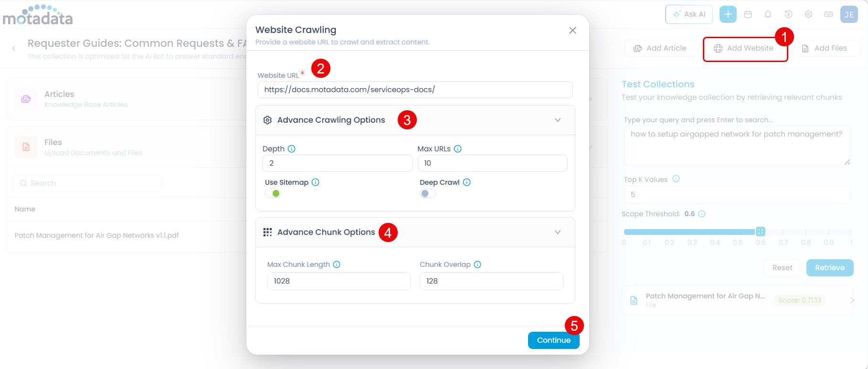Open the calendar icon in top bar
Image resolution: width=868 pixels, height=369 pixels.
click(748, 14)
